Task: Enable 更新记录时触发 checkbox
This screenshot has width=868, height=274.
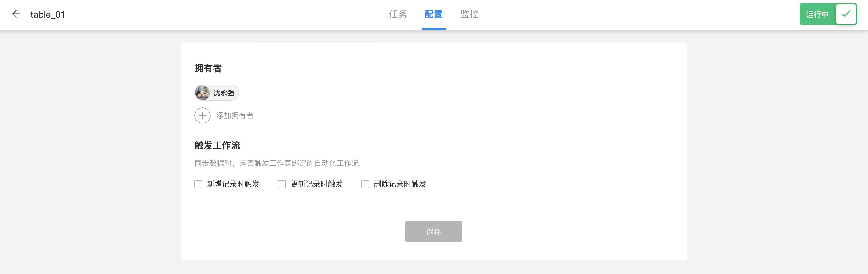Action: click(x=282, y=184)
